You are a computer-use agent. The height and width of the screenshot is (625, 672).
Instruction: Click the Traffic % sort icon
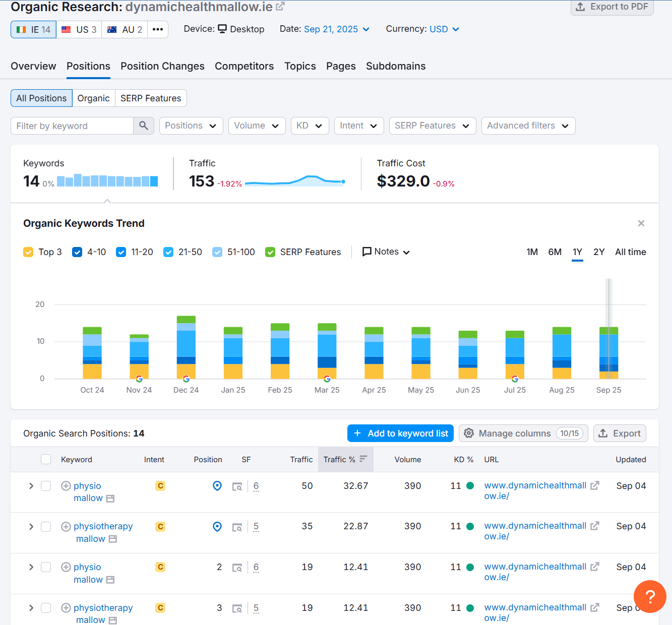point(363,459)
